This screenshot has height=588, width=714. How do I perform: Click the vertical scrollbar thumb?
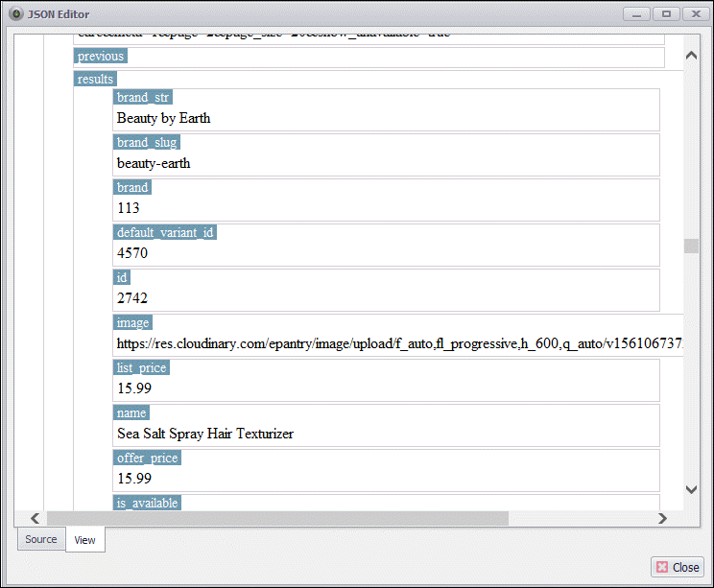coord(691,246)
